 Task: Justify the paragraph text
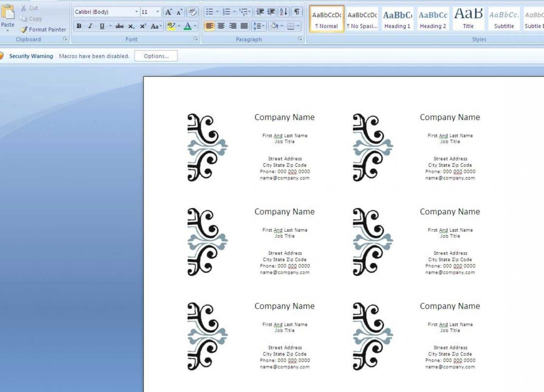(244, 25)
